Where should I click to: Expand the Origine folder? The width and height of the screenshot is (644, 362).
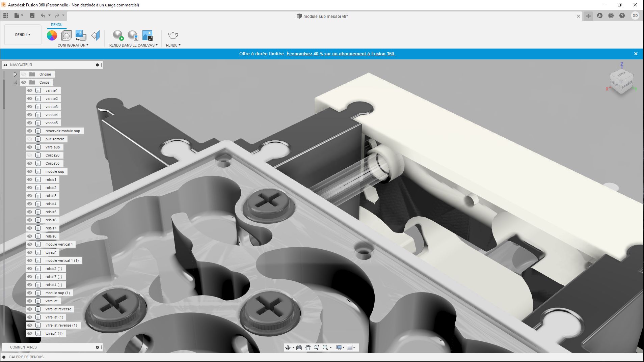point(15,74)
